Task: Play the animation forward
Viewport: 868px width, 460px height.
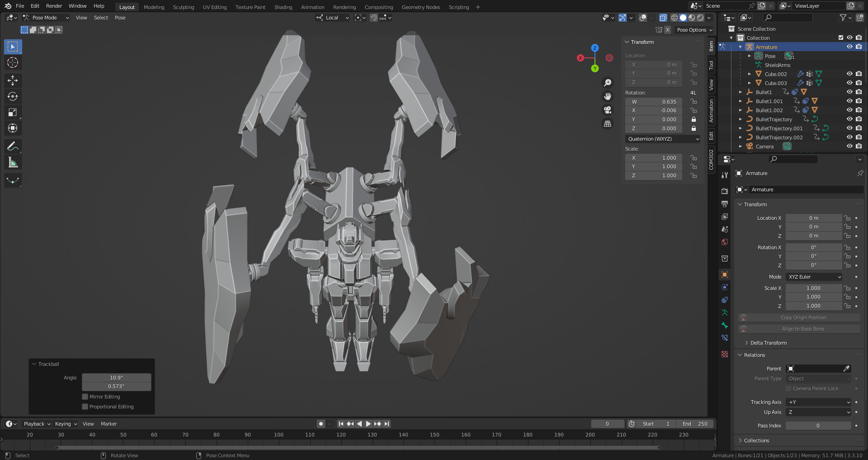Action: pyautogui.click(x=368, y=424)
